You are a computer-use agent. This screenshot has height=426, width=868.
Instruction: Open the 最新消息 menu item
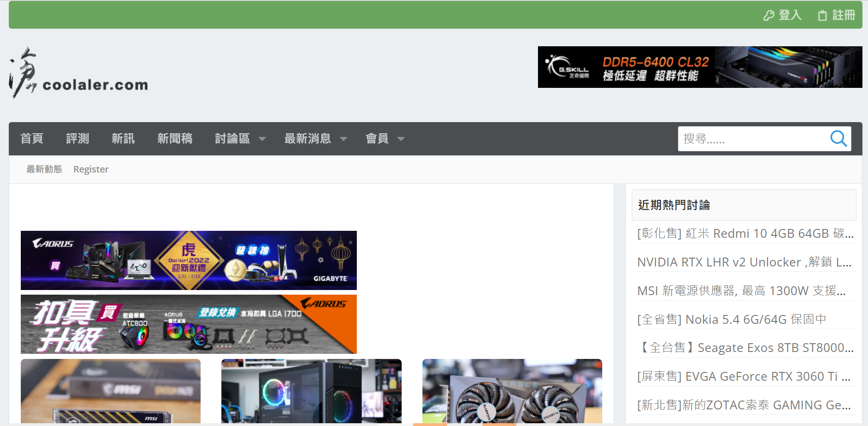[x=308, y=138]
